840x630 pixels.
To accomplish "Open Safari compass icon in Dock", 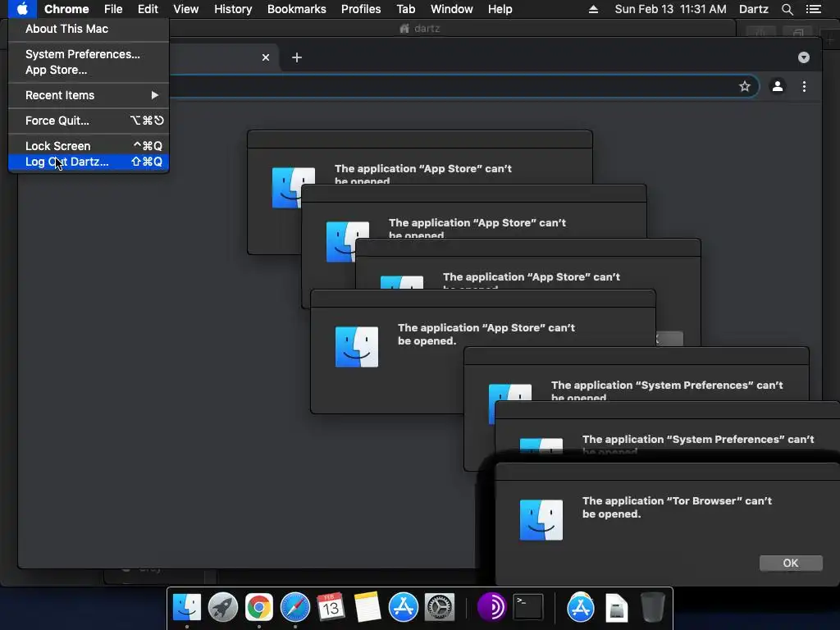I will [x=295, y=607].
